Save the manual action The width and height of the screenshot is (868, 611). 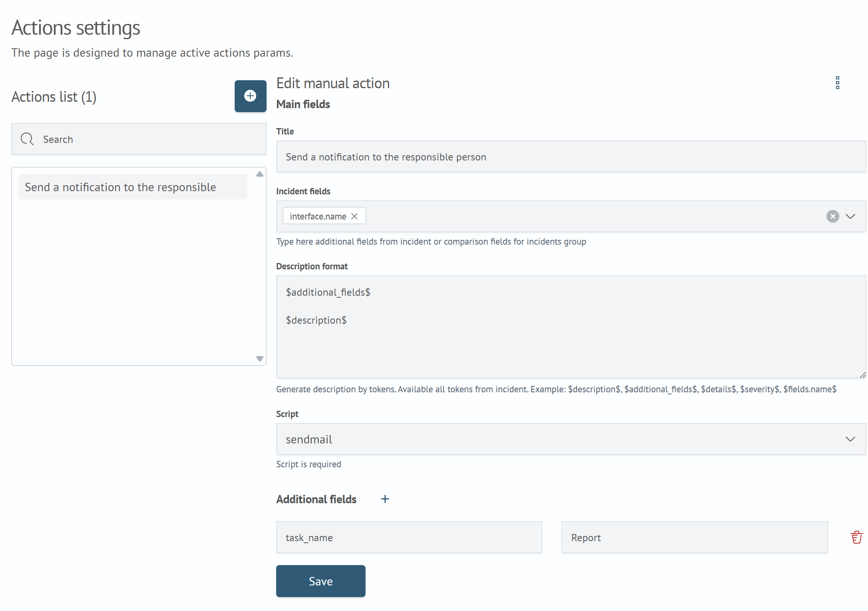[x=320, y=581]
